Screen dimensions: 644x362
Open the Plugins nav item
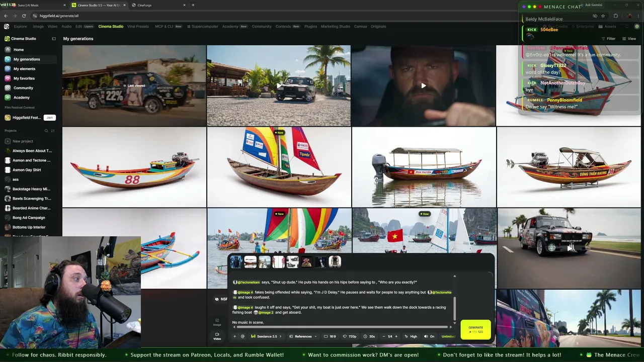click(310, 26)
